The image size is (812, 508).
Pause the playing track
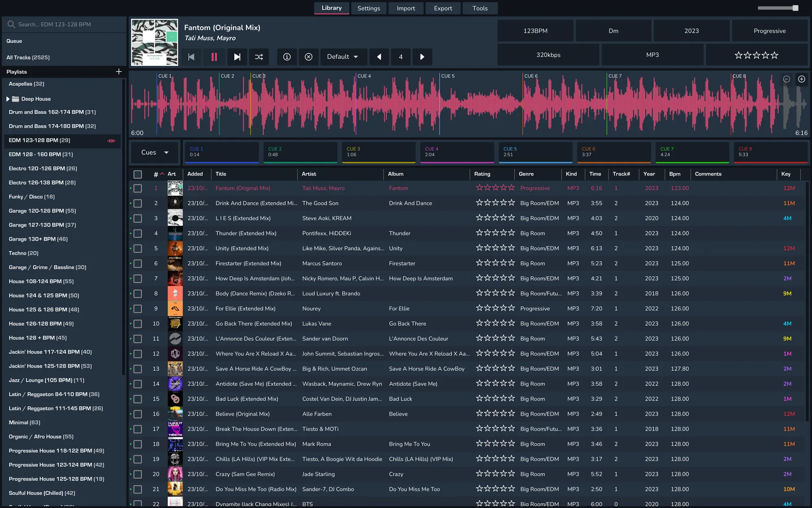tap(214, 57)
